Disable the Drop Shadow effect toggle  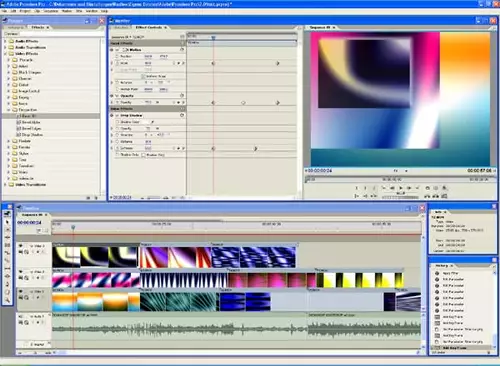tap(112, 115)
